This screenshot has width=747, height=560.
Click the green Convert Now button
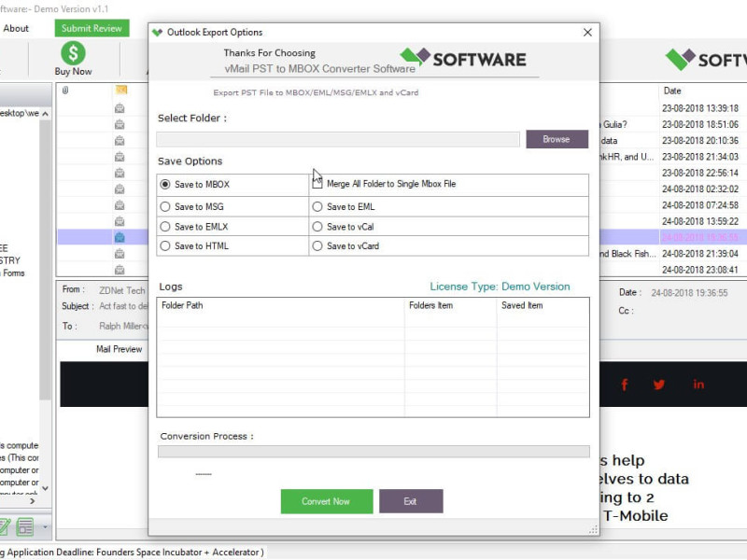(x=327, y=501)
